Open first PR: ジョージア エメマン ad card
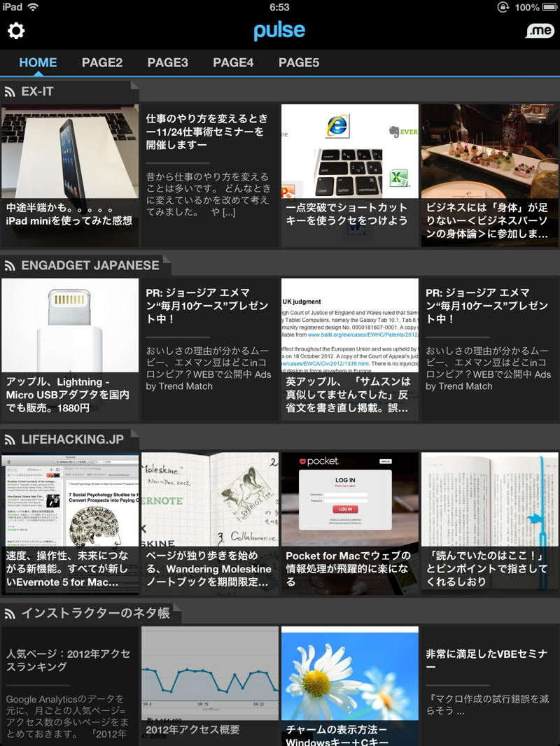Viewport: 560px width, 746px height. [210, 349]
